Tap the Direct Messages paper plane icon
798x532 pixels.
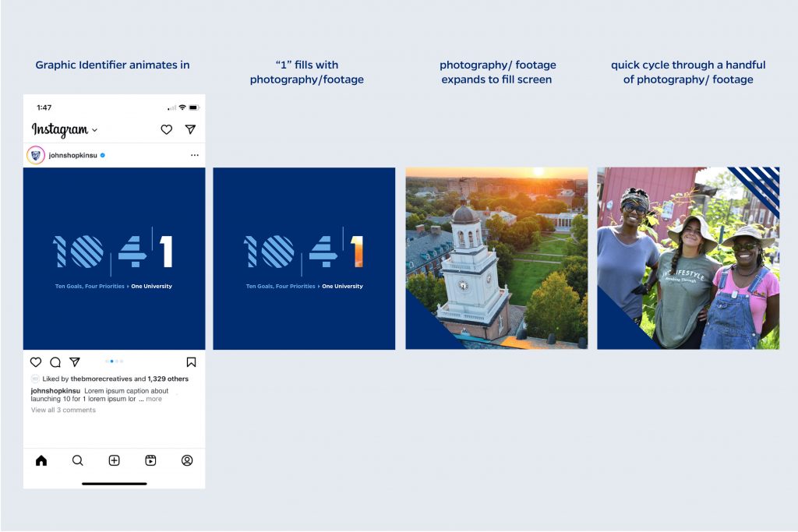coord(189,129)
